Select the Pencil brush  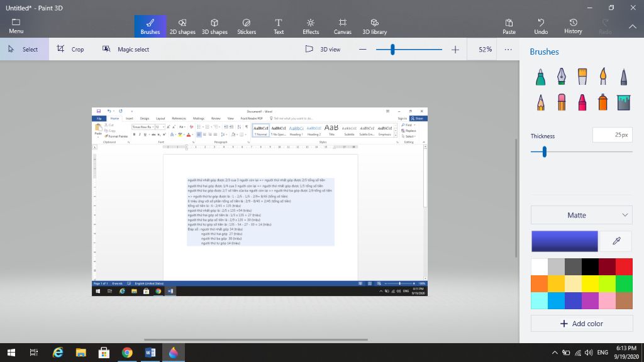(x=540, y=102)
